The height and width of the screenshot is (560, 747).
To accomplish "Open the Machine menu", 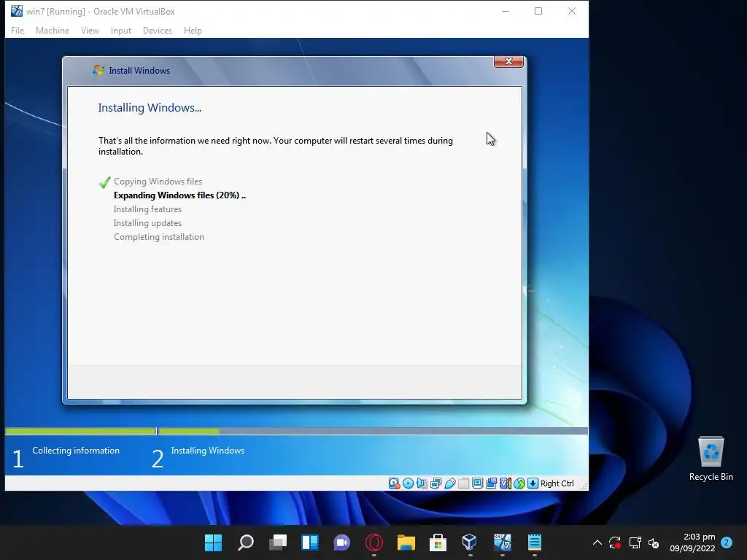I will point(53,31).
